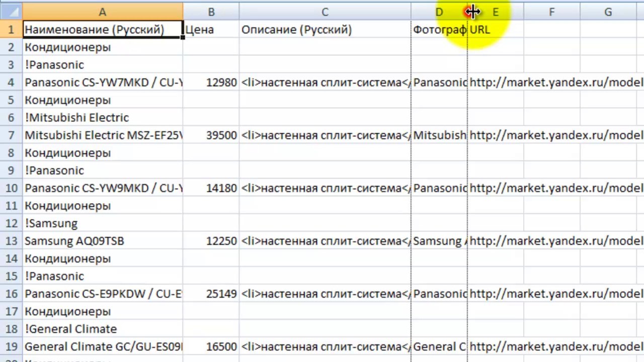Screen dimensions: 644x362
Task: Select column A by its header
Action: point(103,12)
